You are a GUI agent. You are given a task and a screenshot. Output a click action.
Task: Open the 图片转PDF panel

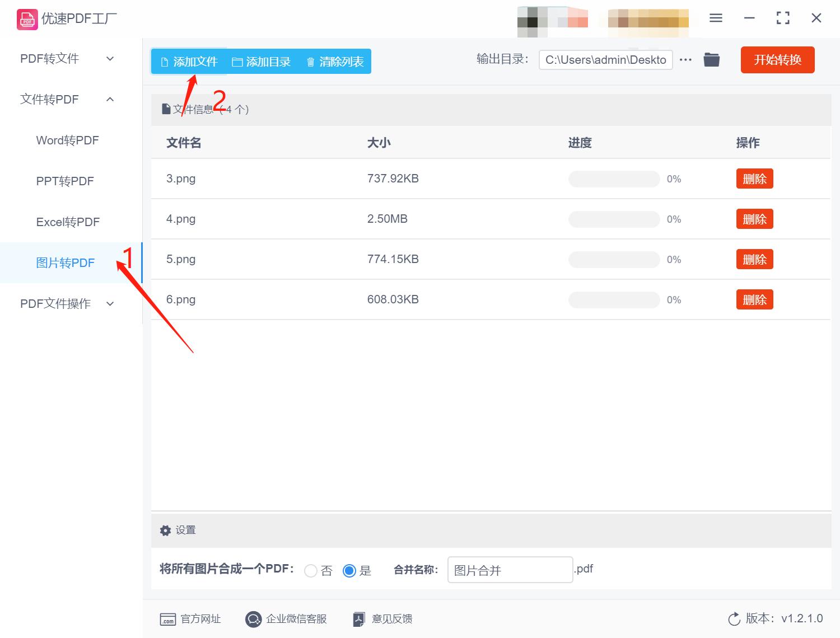pyautogui.click(x=66, y=262)
